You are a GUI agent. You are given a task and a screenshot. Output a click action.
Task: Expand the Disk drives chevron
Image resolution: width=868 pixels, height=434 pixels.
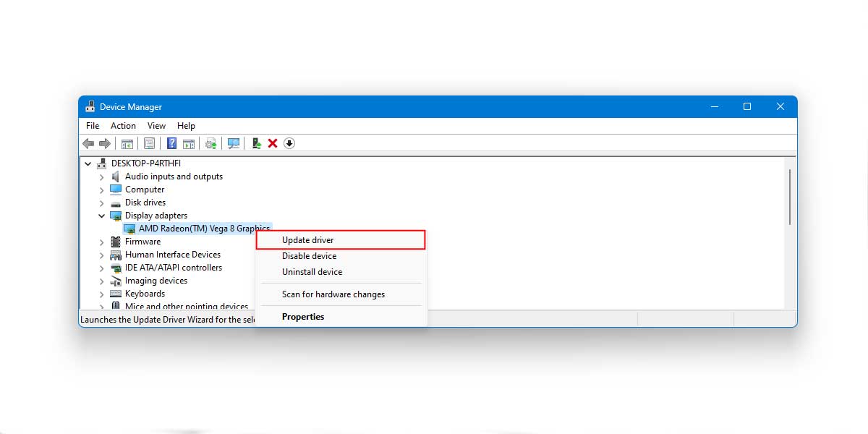tap(102, 203)
